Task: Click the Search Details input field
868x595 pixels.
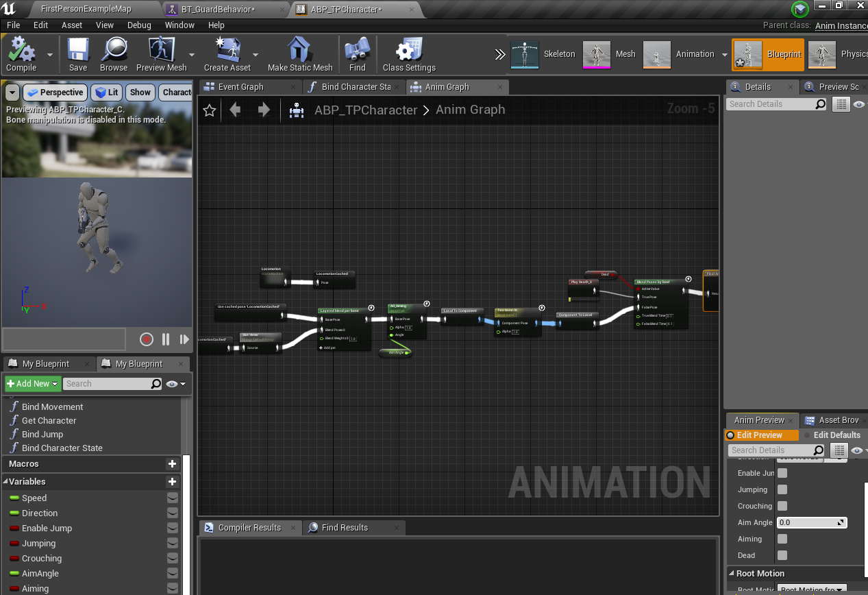Action: tap(777, 104)
